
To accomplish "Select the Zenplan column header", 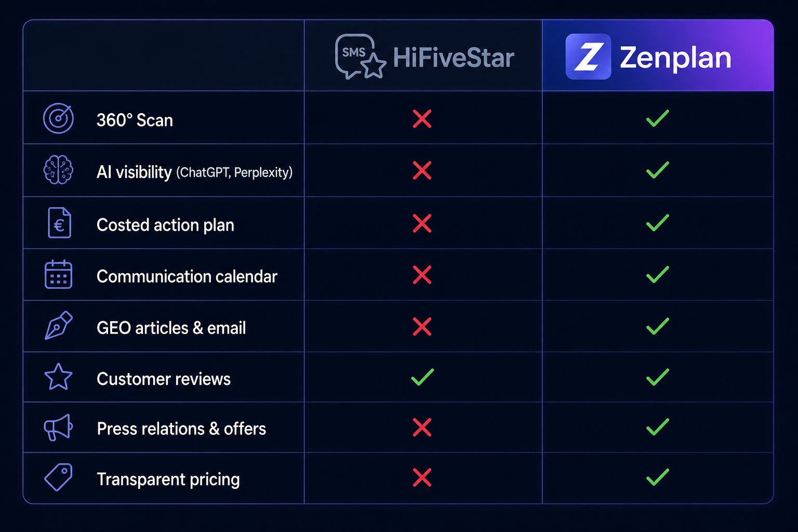I will (x=658, y=56).
